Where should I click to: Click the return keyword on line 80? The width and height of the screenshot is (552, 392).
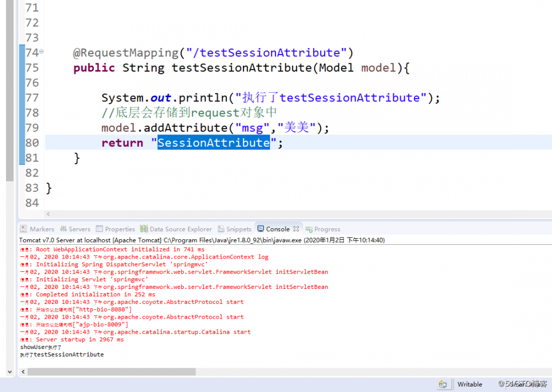click(122, 143)
